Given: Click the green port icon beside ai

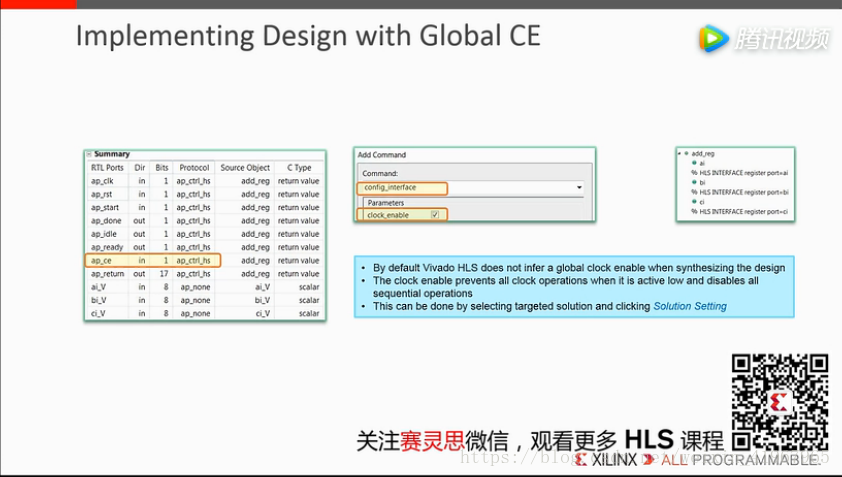Looking at the screenshot, I should [x=694, y=163].
